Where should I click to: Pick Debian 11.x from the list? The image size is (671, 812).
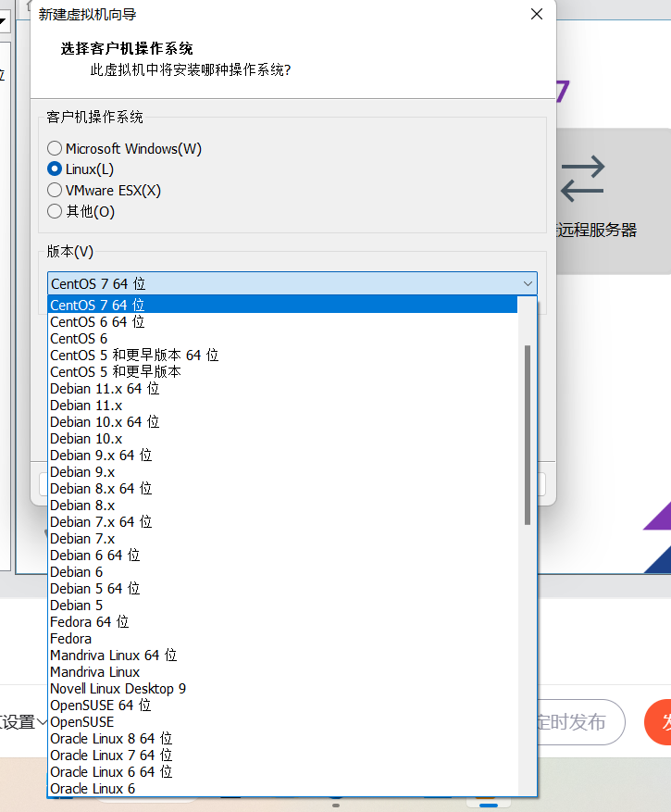point(282,405)
